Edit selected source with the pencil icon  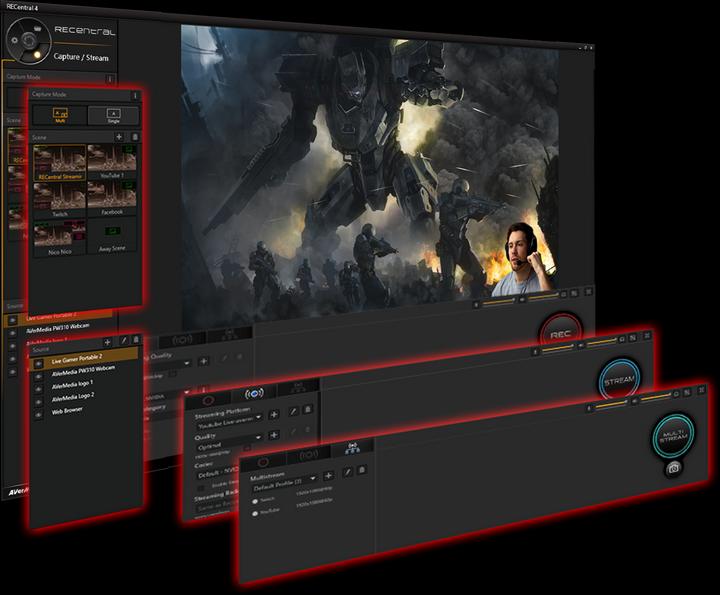(x=123, y=341)
